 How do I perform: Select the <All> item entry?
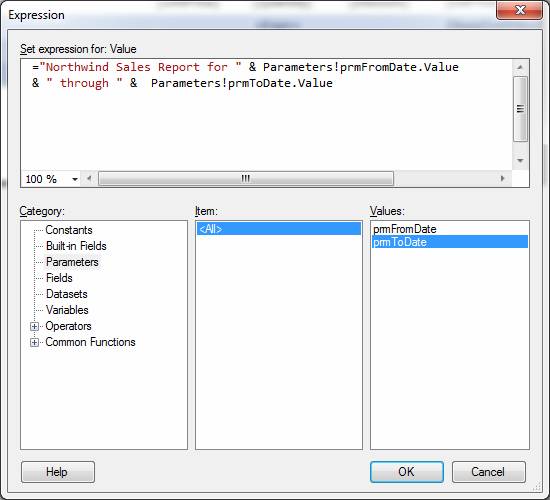click(x=279, y=229)
